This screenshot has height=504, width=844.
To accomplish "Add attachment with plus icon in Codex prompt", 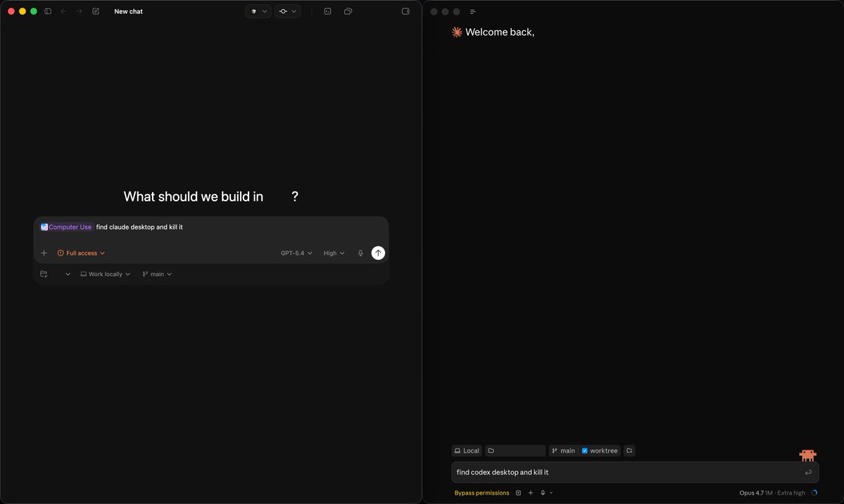I will click(44, 253).
